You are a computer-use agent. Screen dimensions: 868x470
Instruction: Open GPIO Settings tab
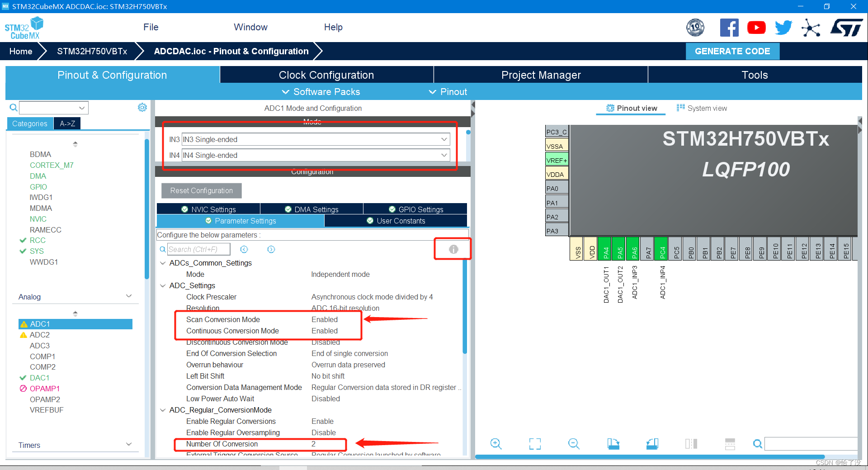[415, 209]
